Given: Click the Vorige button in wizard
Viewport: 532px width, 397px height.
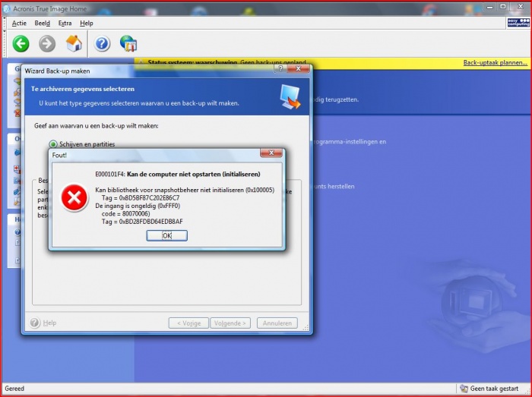Looking at the screenshot, I should [x=189, y=323].
